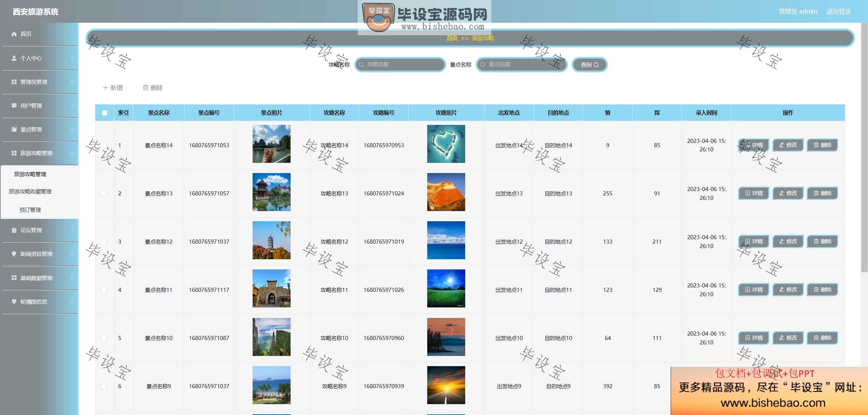The height and width of the screenshot is (415, 868).
Task: Click the 旅游攻略管理 grid icon
Action: [x=14, y=153]
